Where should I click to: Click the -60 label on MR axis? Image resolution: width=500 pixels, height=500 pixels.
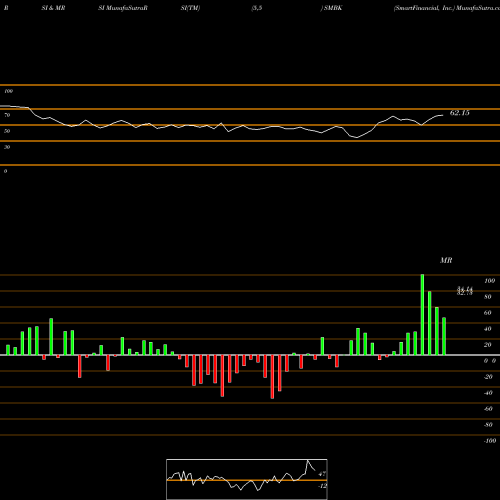click(x=488, y=409)
